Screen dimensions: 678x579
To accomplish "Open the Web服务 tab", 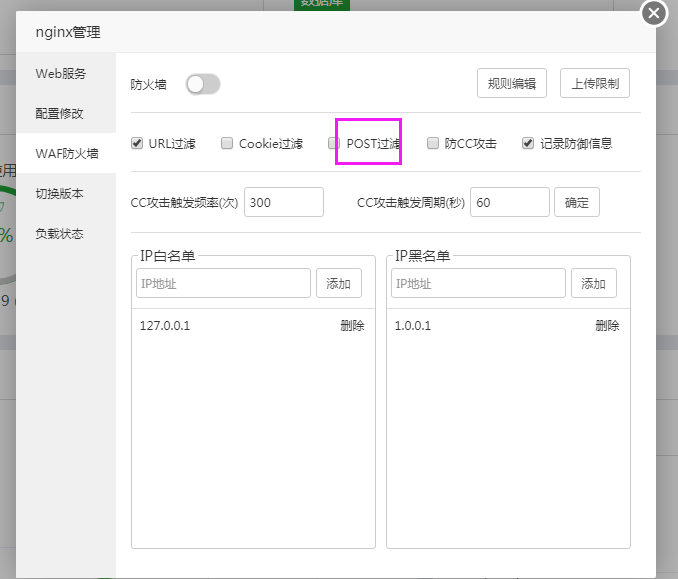I will (66, 74).
